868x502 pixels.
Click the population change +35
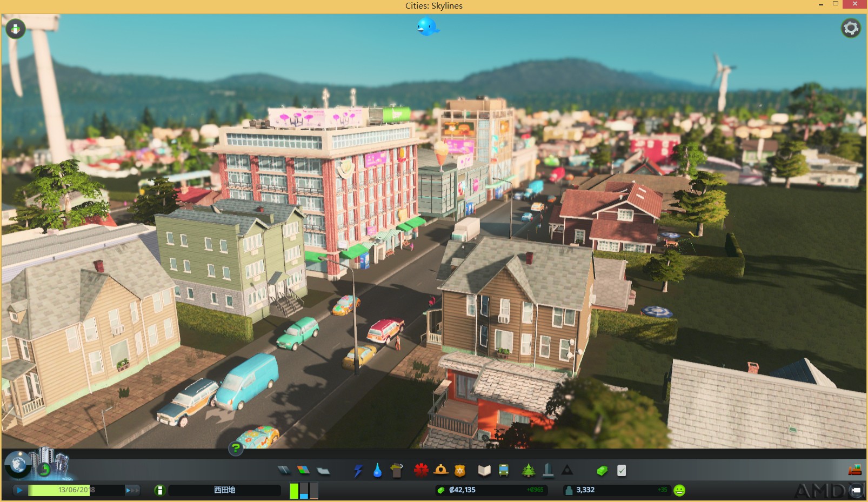663,490
